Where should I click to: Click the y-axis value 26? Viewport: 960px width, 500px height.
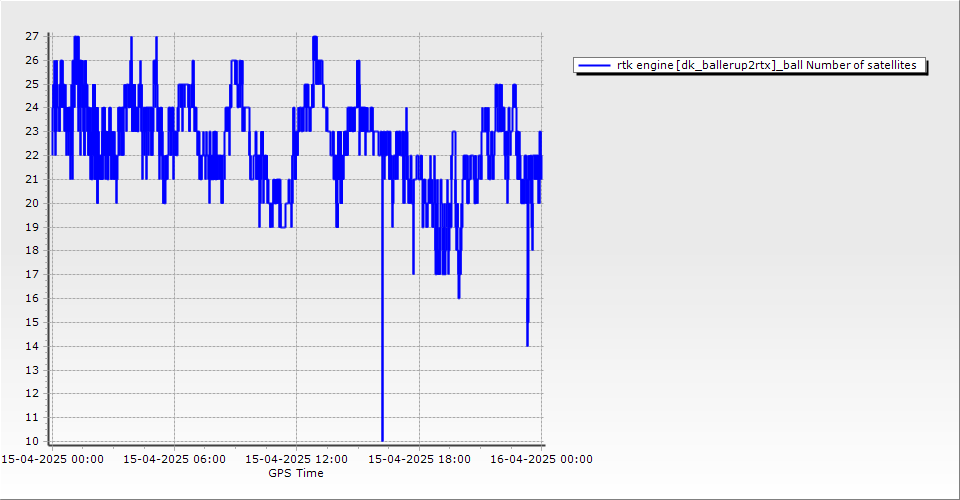pos(32,60)
